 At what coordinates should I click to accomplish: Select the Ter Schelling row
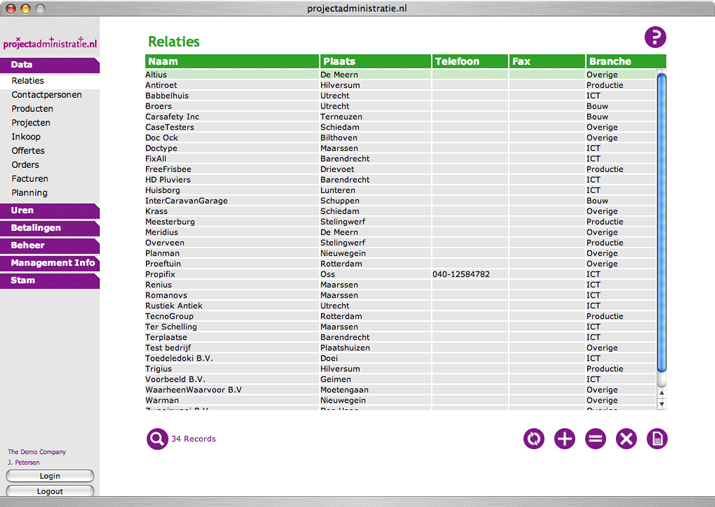click(400, 327)
